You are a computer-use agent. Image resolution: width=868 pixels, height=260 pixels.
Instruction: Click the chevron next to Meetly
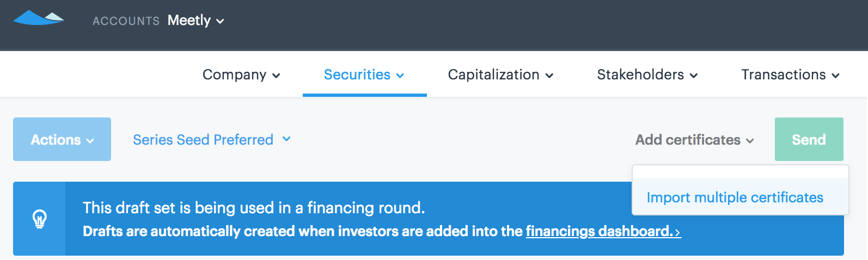pyautogui.click(x=220, y=21)
